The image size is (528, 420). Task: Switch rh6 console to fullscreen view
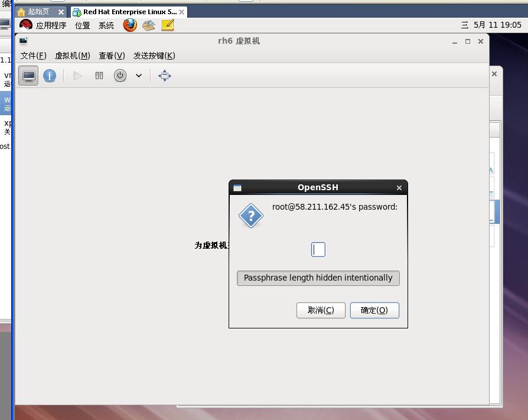165,76
